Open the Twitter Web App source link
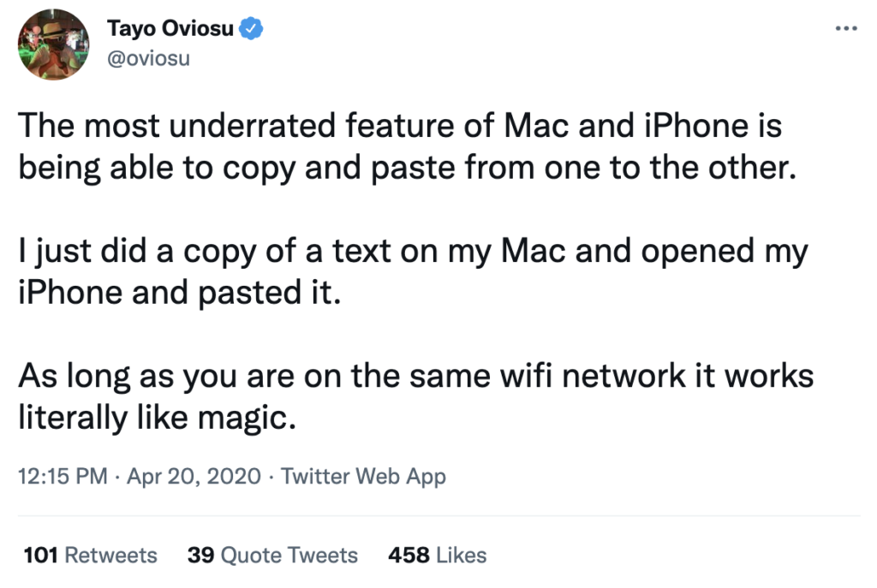877x588 pixels. 363,476
